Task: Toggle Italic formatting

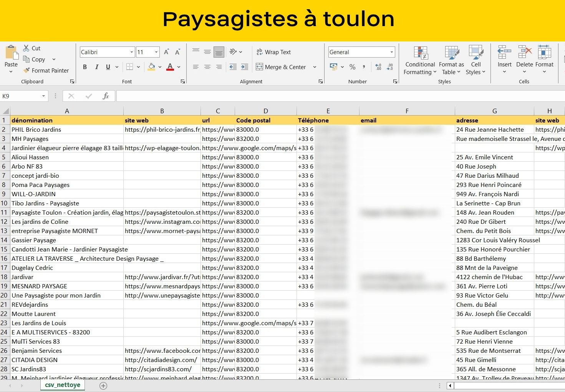Action: pos(96,67)
